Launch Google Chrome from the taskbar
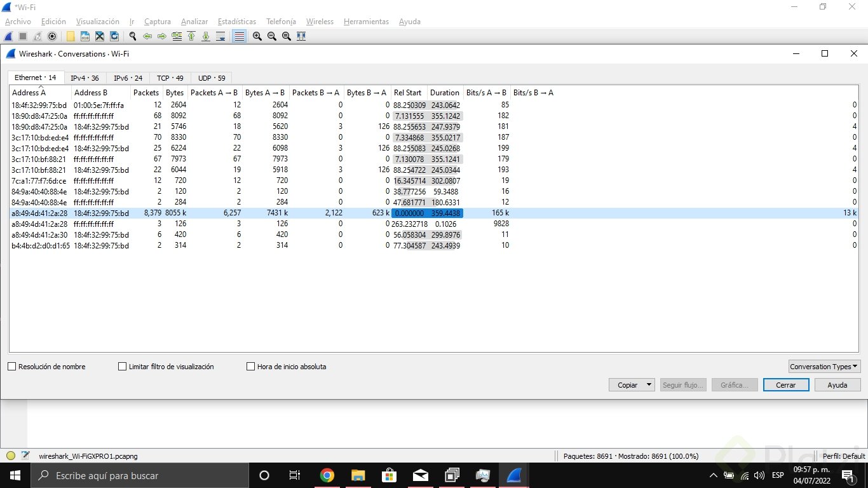Screen dimensions: 868x488 point(327,475)
